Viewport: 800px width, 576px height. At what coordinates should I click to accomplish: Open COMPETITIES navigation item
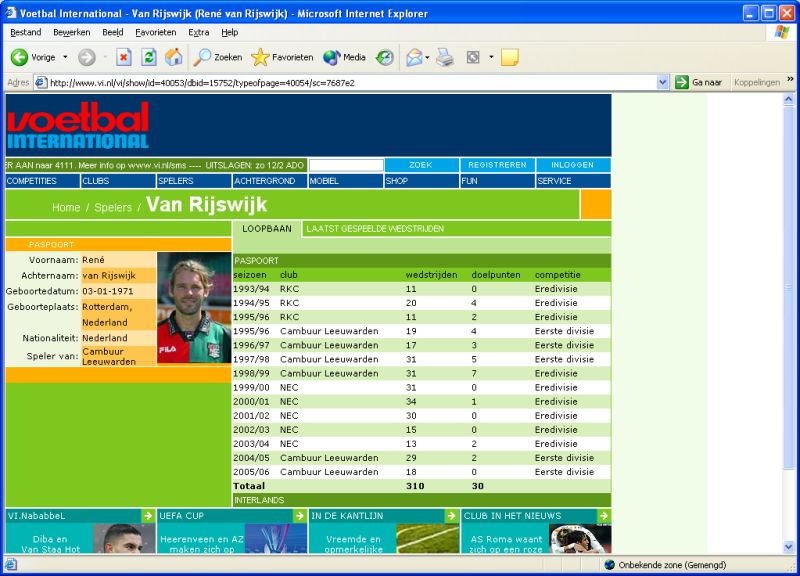click(42, 181)
